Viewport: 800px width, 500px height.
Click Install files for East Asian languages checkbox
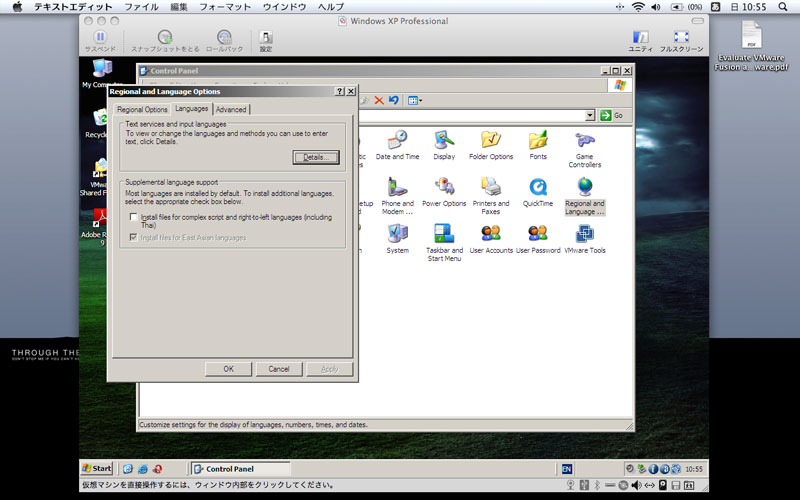click(134, 237)
